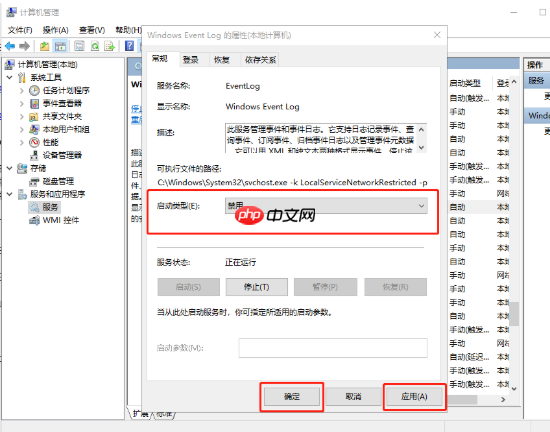
Task: Click the disabled 暂停(P) button
Action: click(326, 287)
